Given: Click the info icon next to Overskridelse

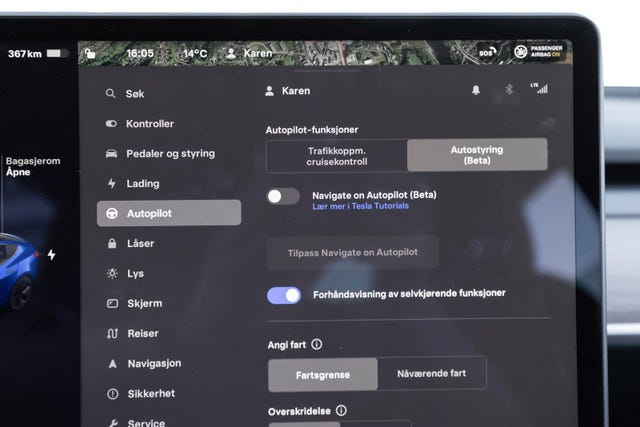Looking at the screenshot, I should (x=341, y=410).
